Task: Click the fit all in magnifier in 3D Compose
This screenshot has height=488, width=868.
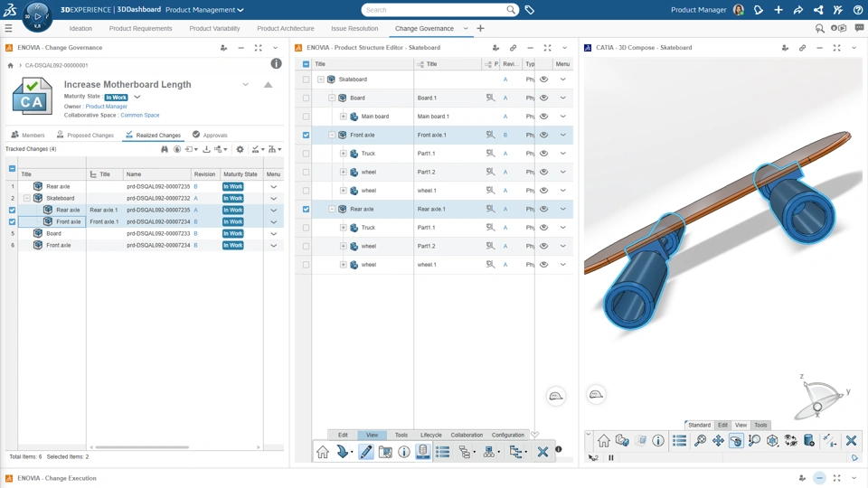Action: [700, 440]
